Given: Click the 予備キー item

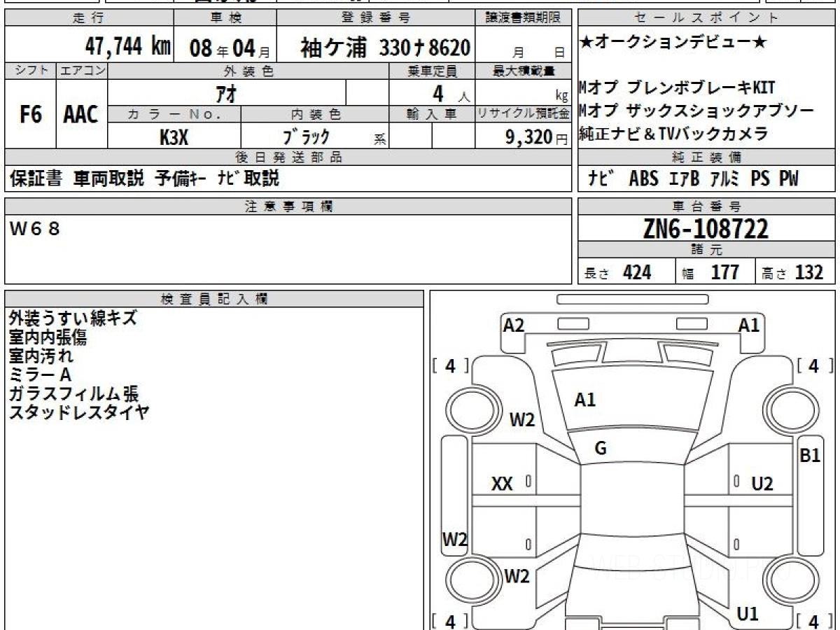Looking at the screenshot, I should tap(180, 178).
